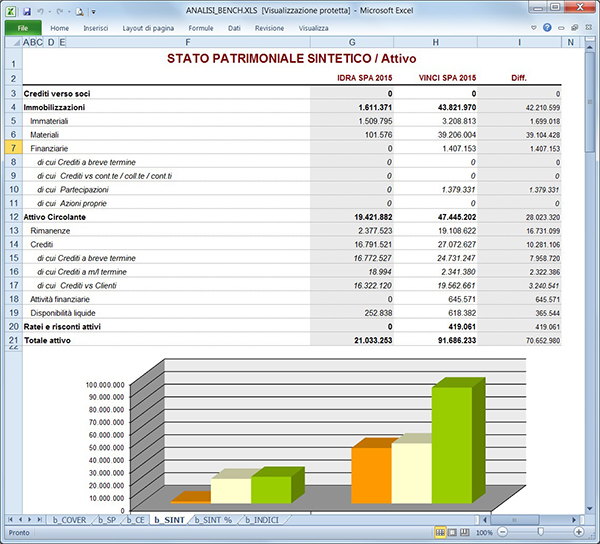Select row 7 header
The image size is (600, 544).
point(14,148)
